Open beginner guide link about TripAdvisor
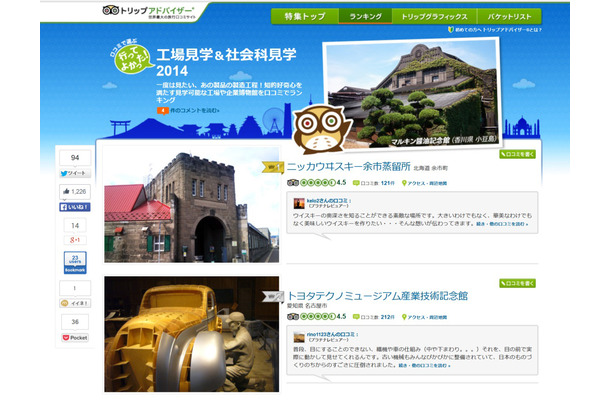610x400 pixels. click(x=498, y=30)
